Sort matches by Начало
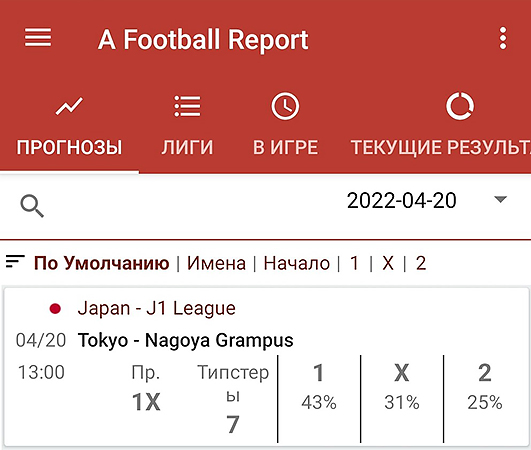This screenshot has width=531, height=450. coord(297,263)
